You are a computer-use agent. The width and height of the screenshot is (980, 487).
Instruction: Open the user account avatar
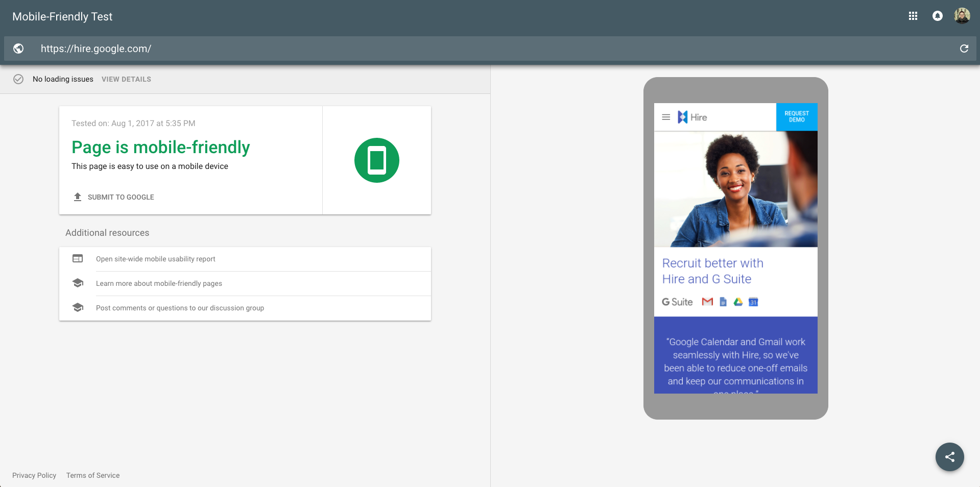[x=962, y=16]
